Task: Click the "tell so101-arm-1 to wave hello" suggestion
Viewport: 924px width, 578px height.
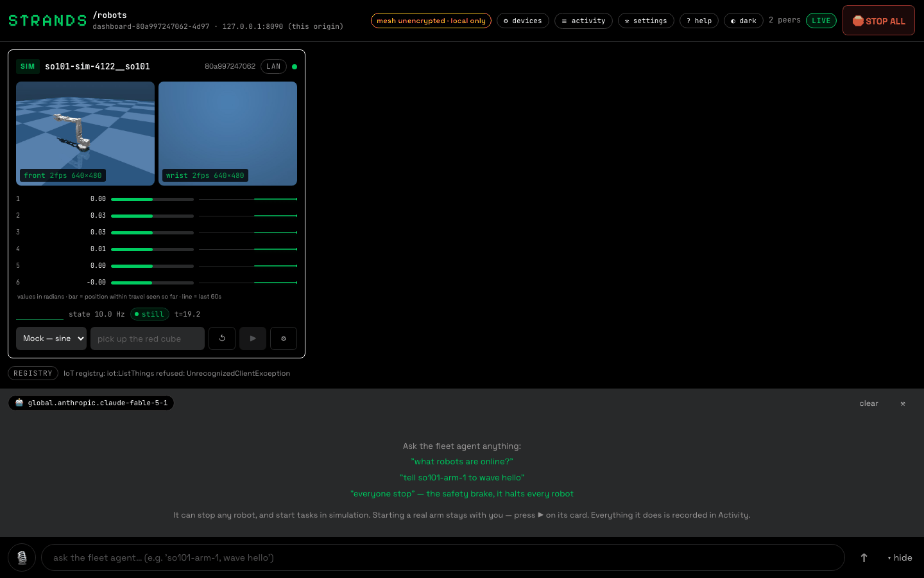Action: pyautogui.click(x=462, y=478)
